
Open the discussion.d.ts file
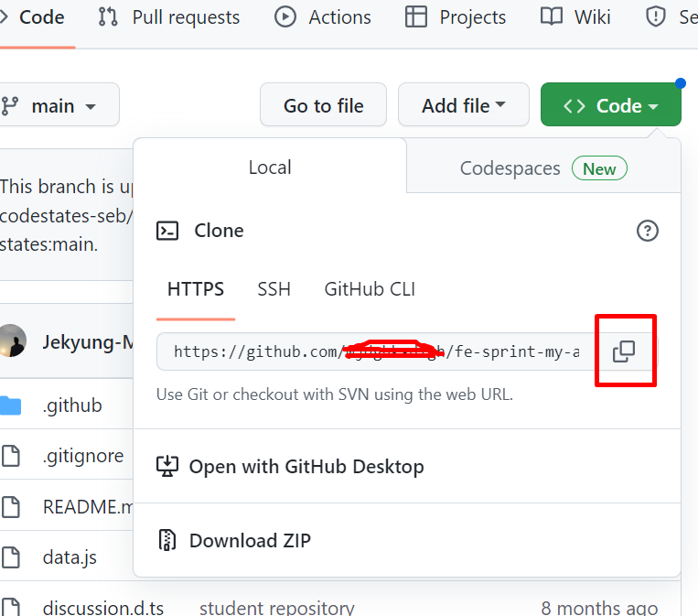(x=102, y=608)
